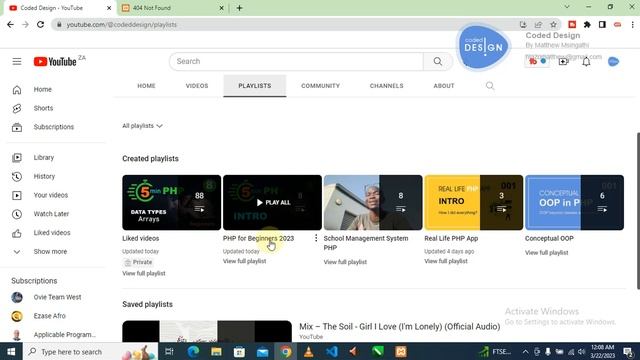Click the Windows taskbar search box
Viewport: 640px width, 360px height.
point(90,351)
